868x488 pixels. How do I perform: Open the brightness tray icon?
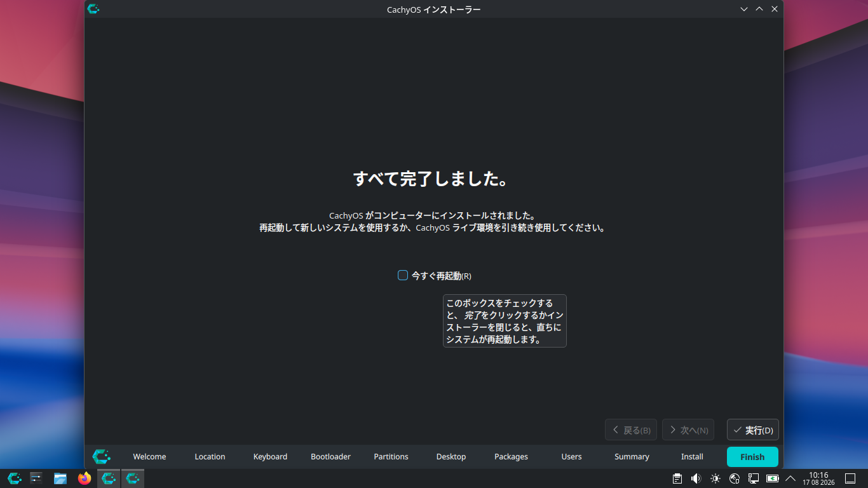(x=715, y=478)
